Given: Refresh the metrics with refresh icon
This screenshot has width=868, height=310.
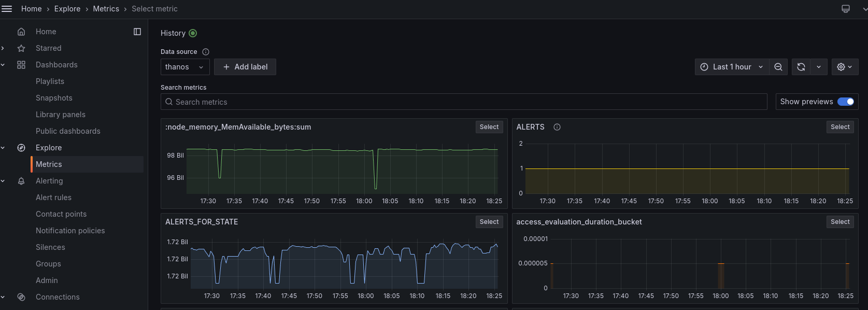Looking at the screenshot, I should (801, 67).
